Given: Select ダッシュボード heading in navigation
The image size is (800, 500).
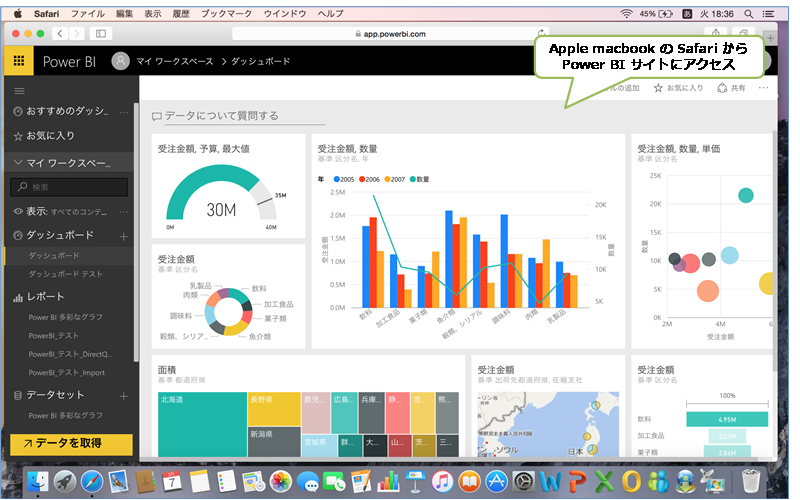Looking at the screenshot, I should (60, 235).
